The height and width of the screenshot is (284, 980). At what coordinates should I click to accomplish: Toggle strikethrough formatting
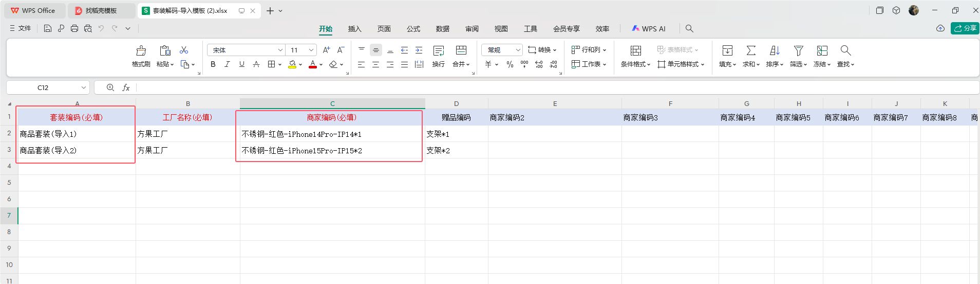256,64
